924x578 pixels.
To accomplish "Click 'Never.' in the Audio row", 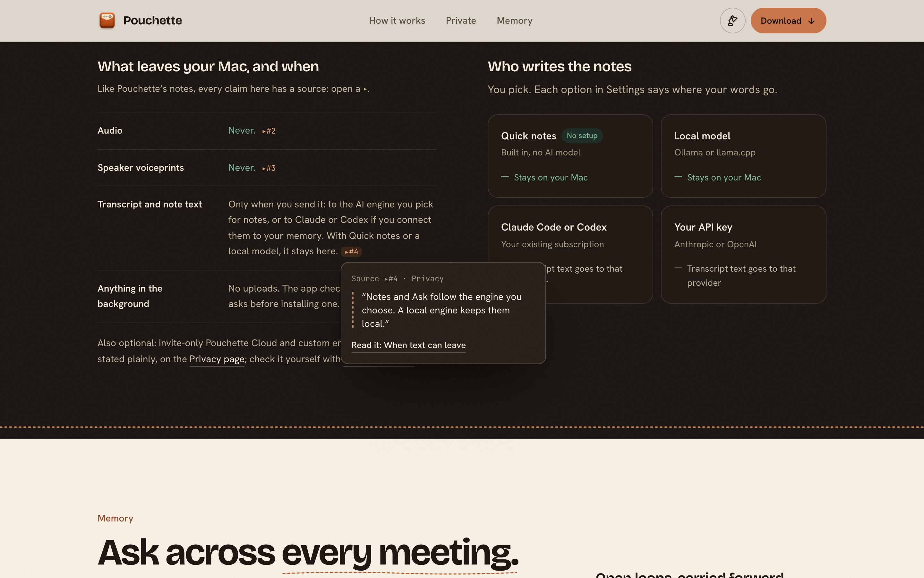I will click(x=242, y=130).
